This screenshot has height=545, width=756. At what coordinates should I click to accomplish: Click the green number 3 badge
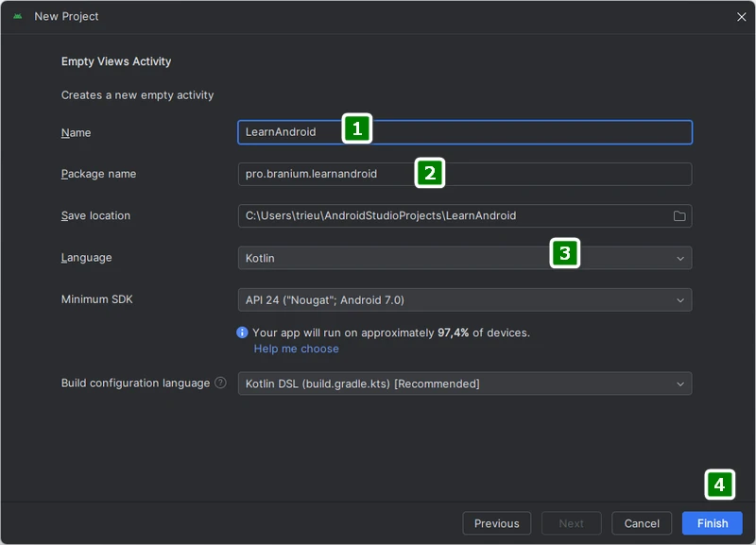564,253
